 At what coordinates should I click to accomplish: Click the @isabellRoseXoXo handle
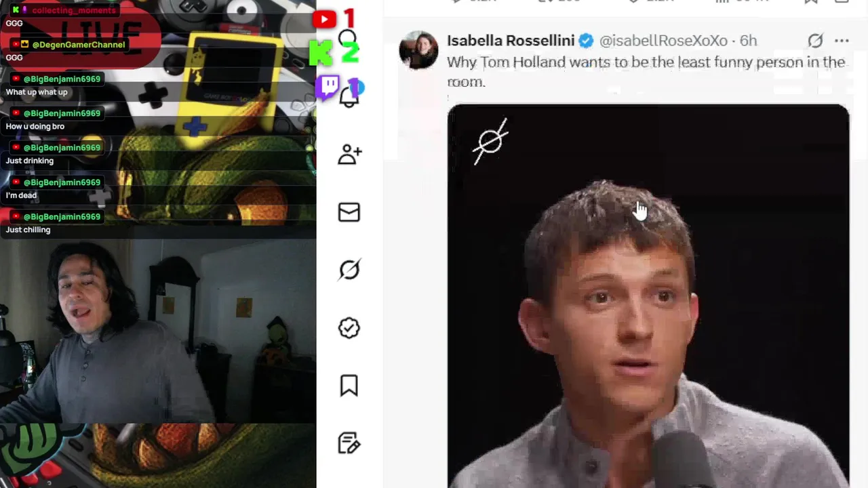663,41
